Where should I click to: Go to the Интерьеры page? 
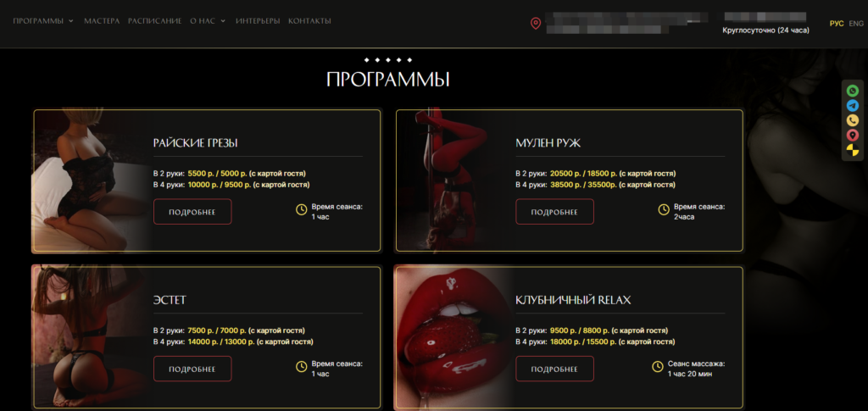(x=258, y=21)
